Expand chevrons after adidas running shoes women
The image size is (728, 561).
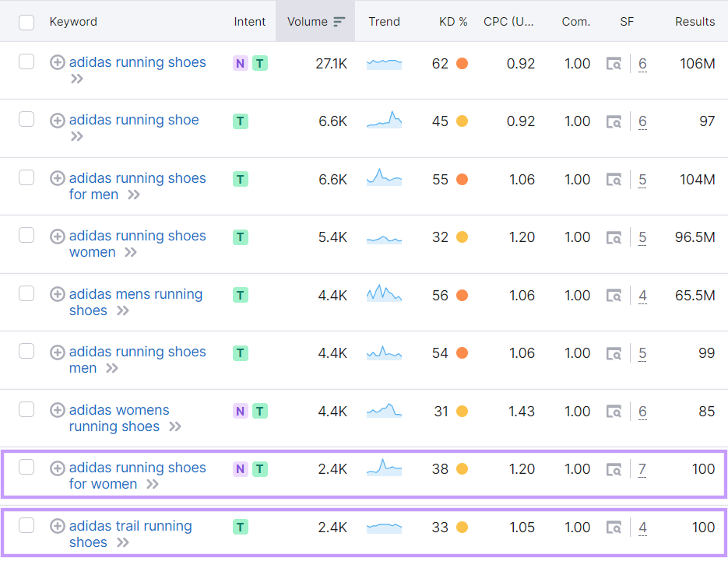coord(131,252)
